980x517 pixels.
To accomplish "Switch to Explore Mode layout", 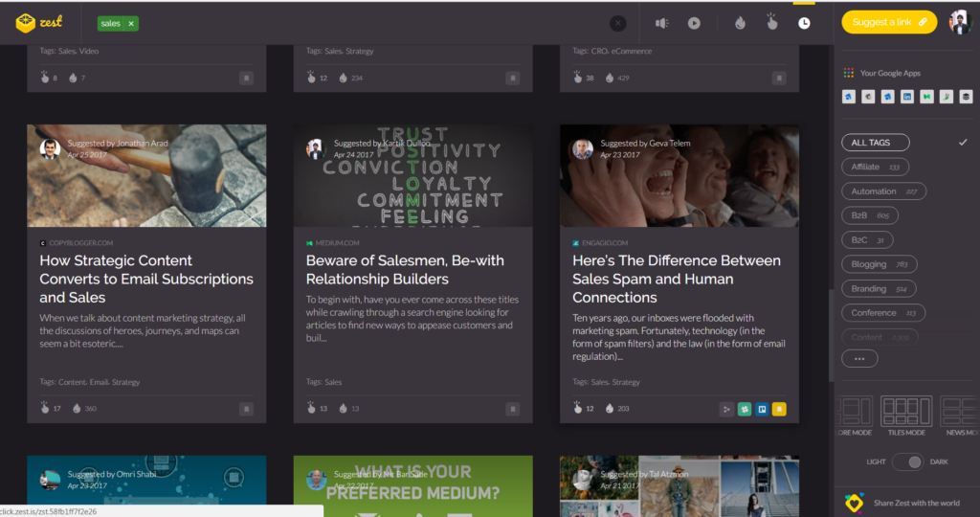I will (855, 416).
